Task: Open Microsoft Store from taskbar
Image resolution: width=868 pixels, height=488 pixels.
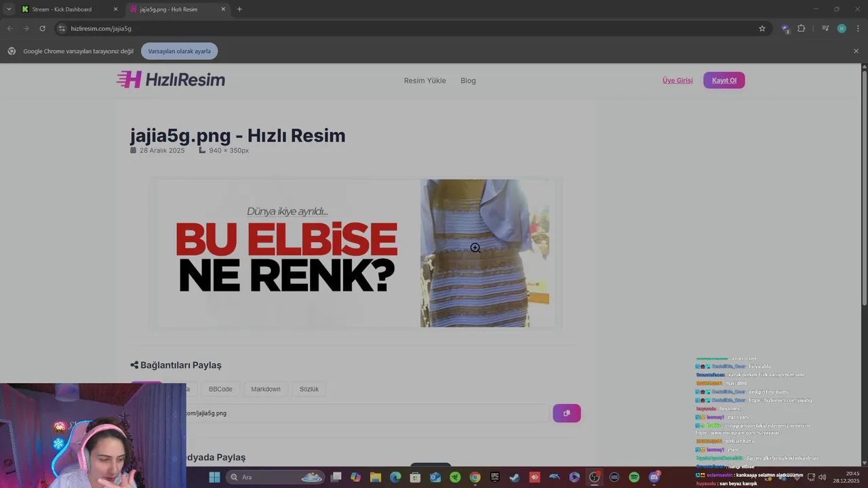Action: (415, 477)
